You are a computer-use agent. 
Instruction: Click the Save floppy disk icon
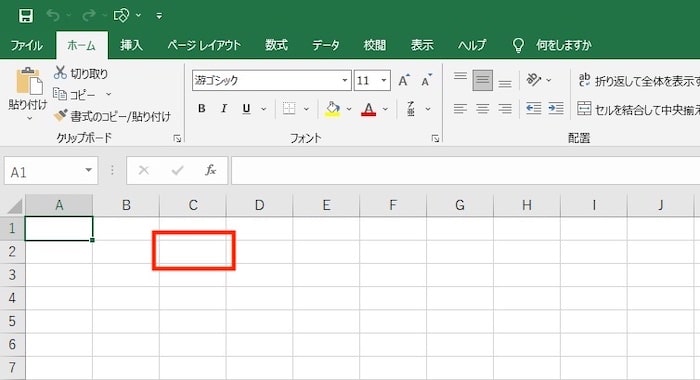coord(25,16)
